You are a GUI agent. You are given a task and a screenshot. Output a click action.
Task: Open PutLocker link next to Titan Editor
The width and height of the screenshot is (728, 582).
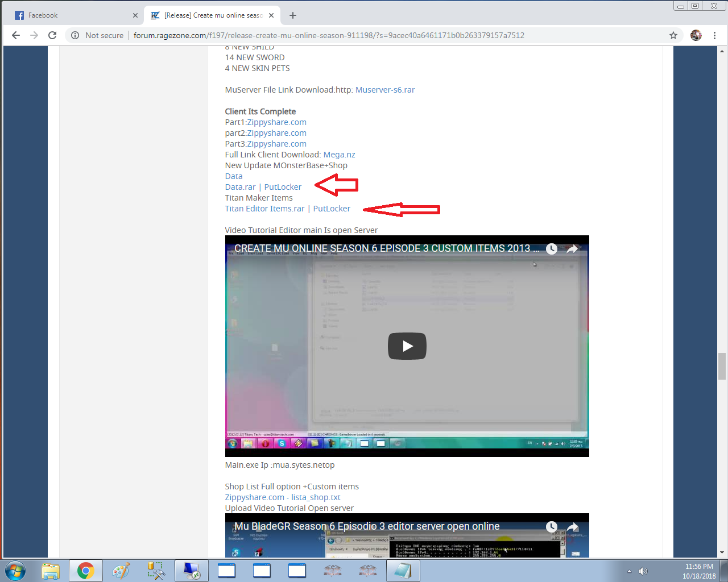click(x=332, y=209)
